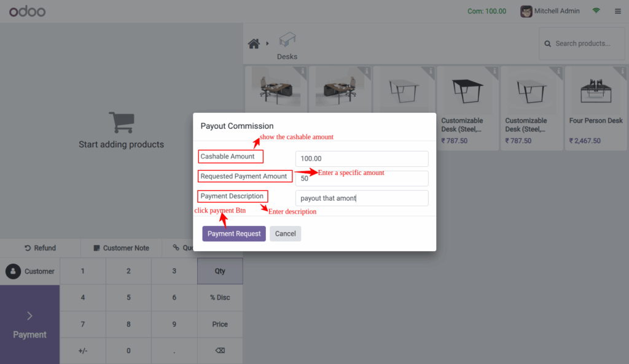Click the Payment Request button
The width and height of the screenshot is (629, 364).
pos(233,233)
